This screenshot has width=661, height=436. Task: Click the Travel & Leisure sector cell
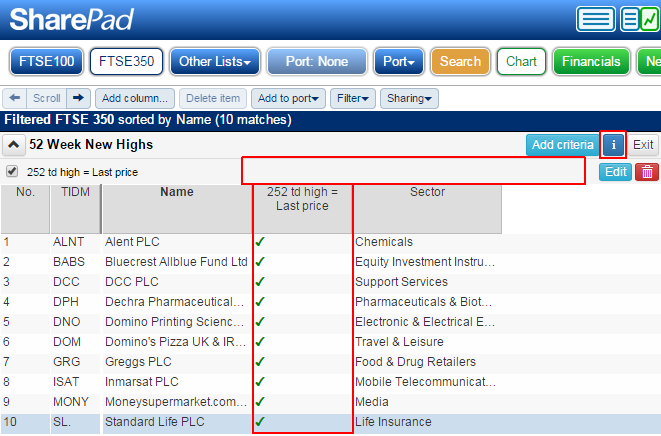399,342
